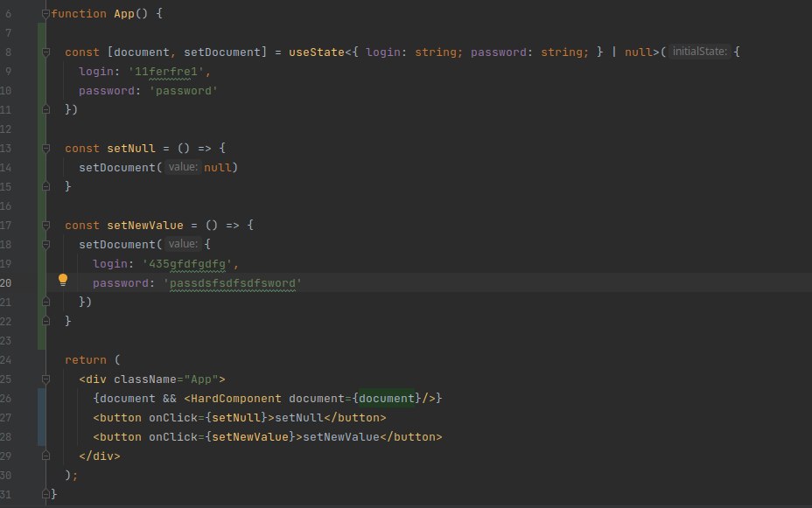Collapse the setNull arrow function fold marker
Image resolution: width=812 pixels, height=508 pixels.
[45, 149]
